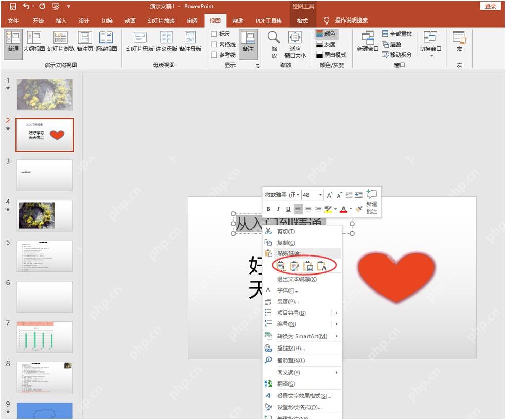
Task: Open highlight color dropdown arrow
Action: point(335,209)
